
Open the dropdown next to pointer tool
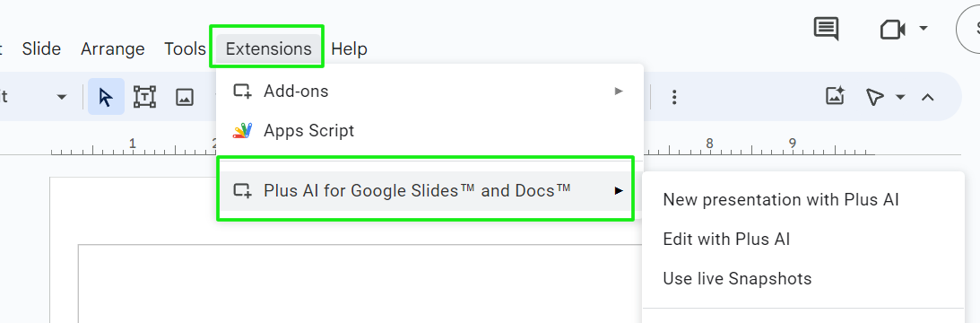pyautogui.click(x=900, y=97)
